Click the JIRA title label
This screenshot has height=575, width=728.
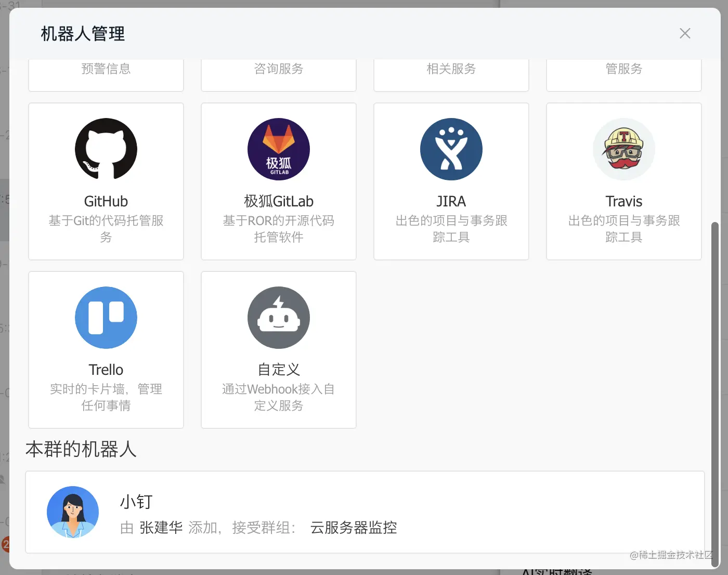pos(451,201)
